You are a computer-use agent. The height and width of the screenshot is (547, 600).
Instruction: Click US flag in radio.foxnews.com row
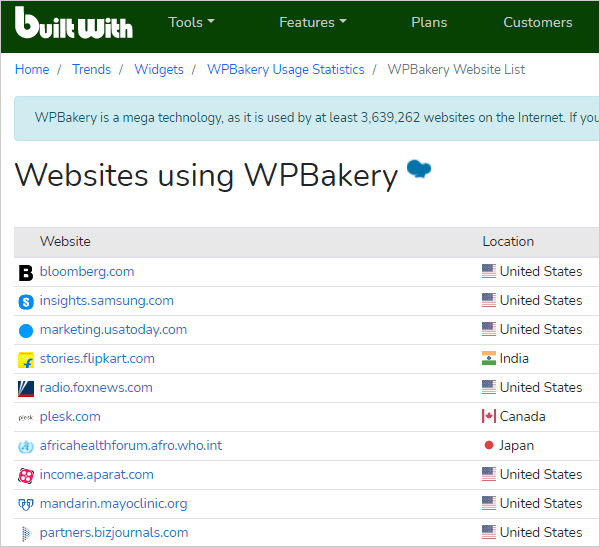(489, 387)
